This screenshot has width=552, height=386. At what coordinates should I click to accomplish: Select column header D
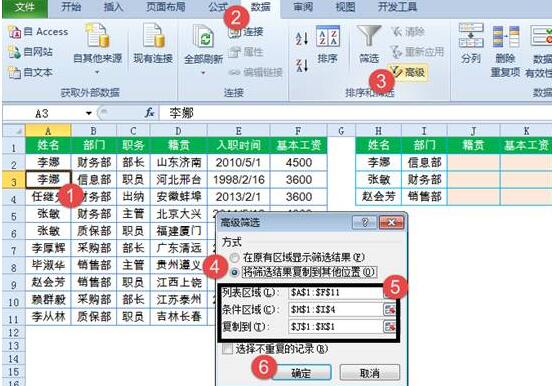tap(178, 131)
